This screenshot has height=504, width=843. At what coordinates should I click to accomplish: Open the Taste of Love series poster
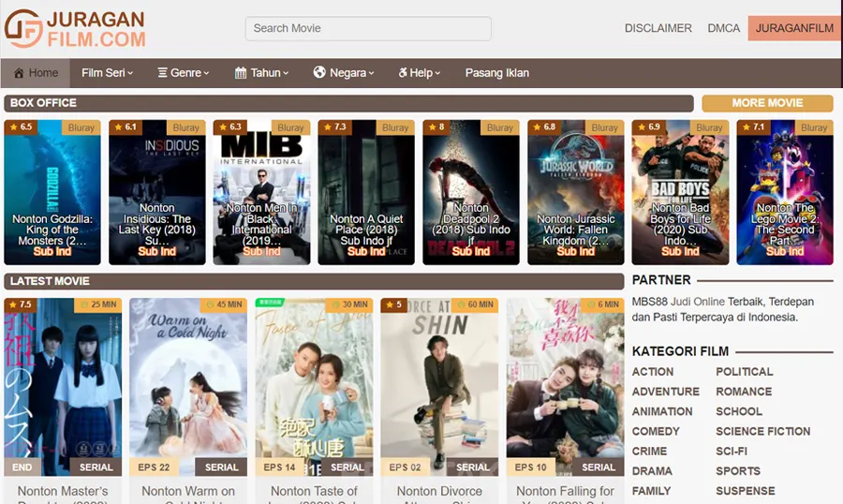click(314, 387)
